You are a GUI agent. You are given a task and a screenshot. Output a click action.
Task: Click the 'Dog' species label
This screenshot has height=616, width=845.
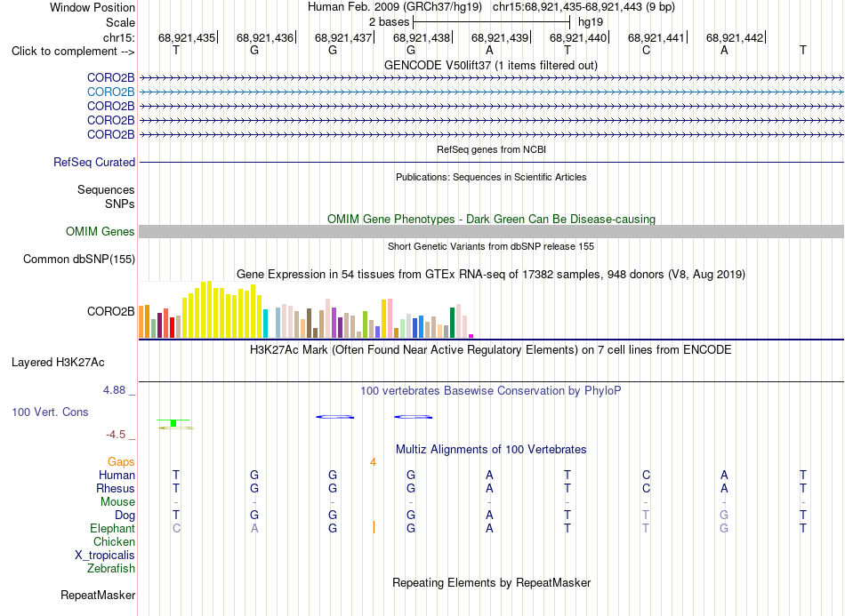point(125,516)
